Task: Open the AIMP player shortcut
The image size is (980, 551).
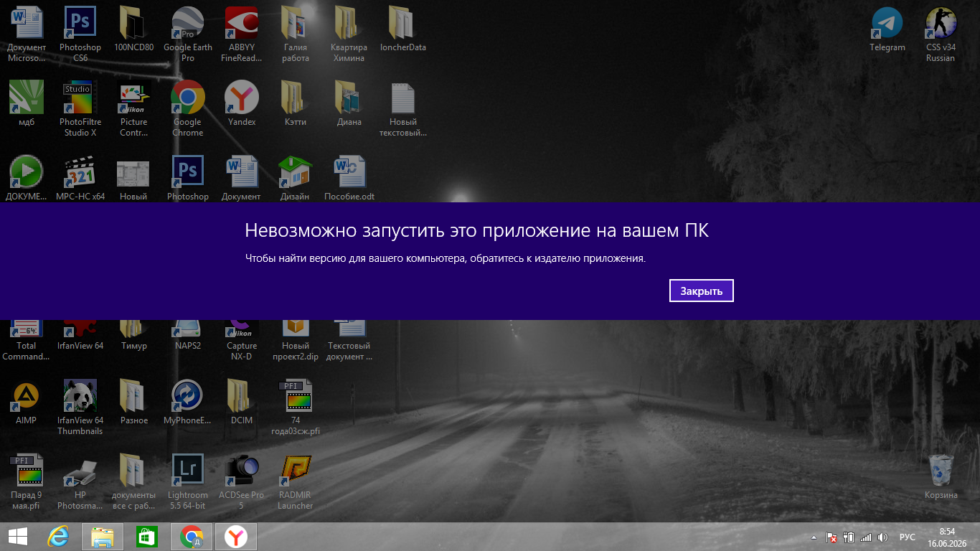Action: coord(27,401)
